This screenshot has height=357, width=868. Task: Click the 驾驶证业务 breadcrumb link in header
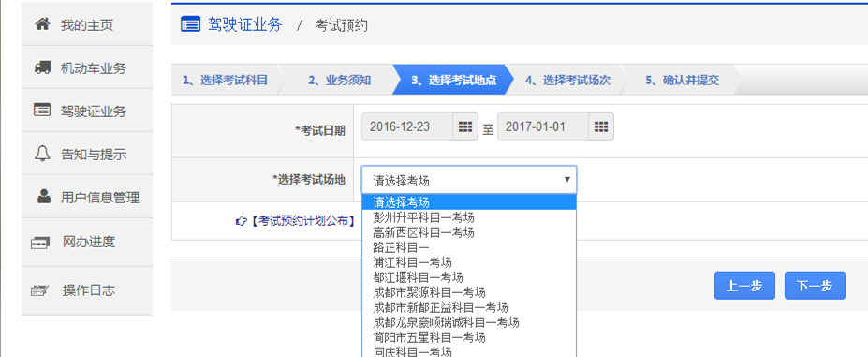click(x=244, y=25)
